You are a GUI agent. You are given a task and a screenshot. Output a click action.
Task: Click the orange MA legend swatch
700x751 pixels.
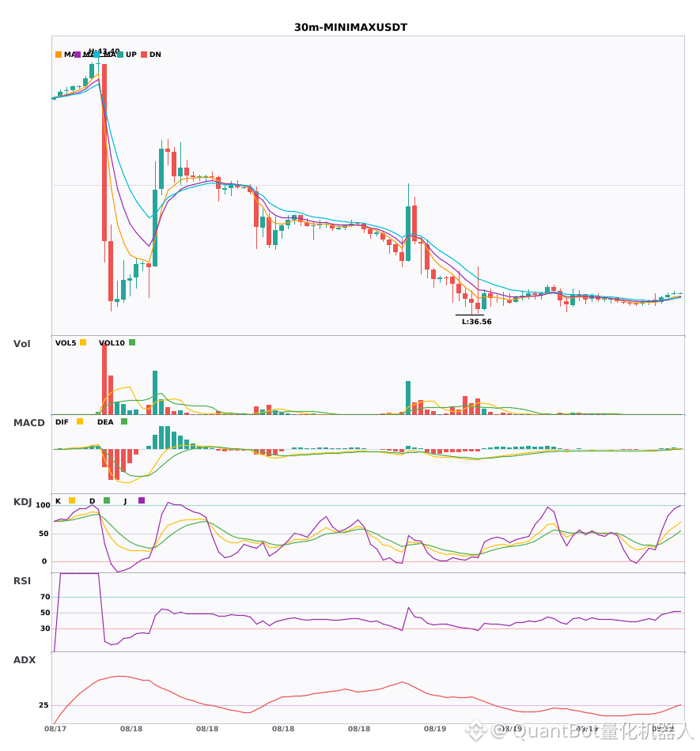pyautogui.click(x=59, y=55)
